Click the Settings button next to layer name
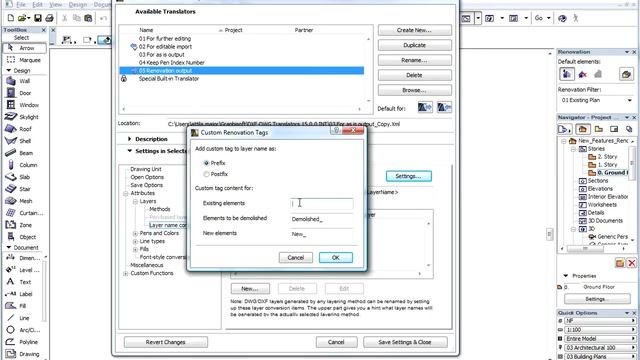The height and width of the screenshot is (360, 640). (409, 176)
